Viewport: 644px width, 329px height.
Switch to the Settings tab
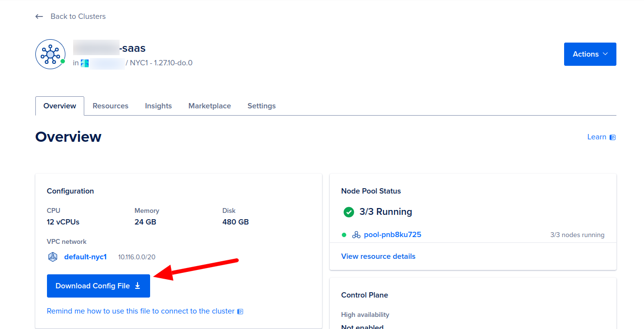coord(261,105)
